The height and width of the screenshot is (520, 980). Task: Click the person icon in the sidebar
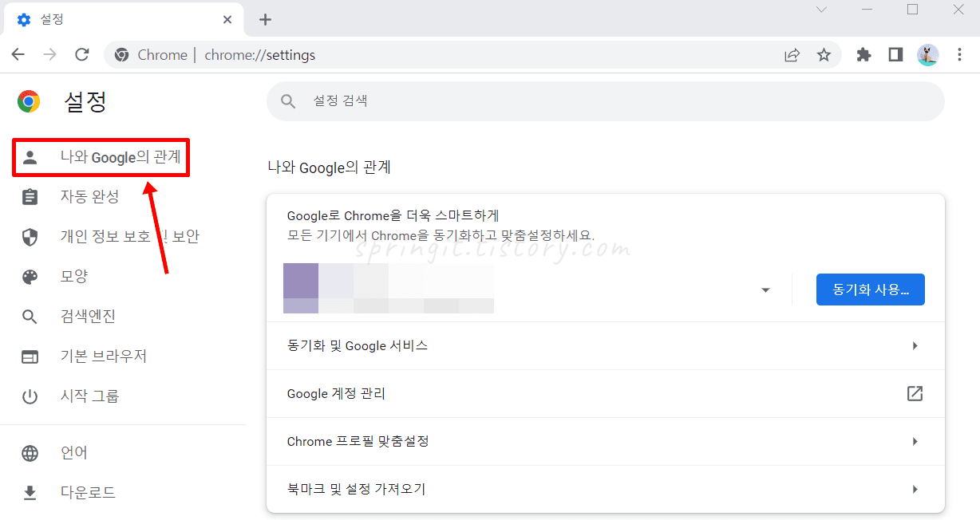(x=30, y=157)
